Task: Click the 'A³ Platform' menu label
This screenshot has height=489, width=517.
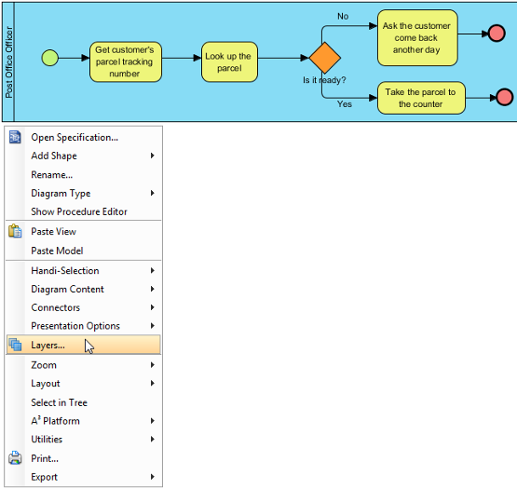Action: tap(55, 421)
